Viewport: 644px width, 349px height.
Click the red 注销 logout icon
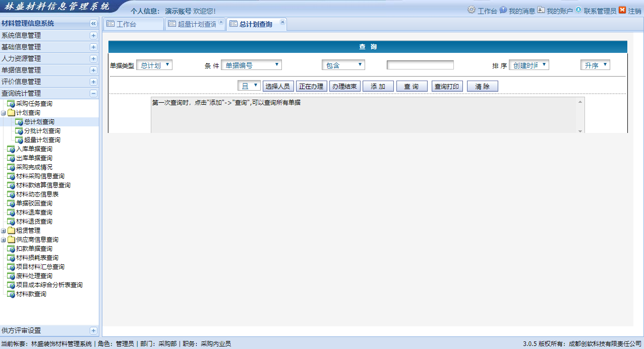(x=622, y=10)
